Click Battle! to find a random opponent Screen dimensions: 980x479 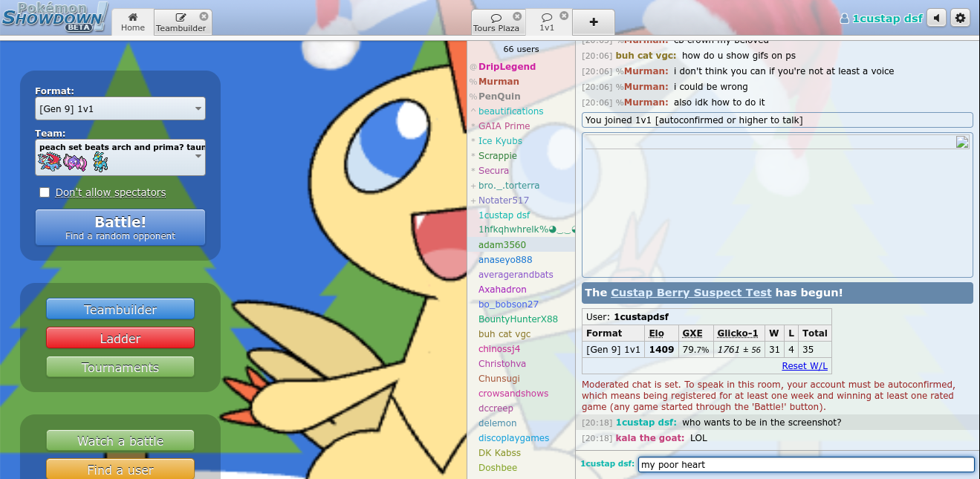point(120,227)
